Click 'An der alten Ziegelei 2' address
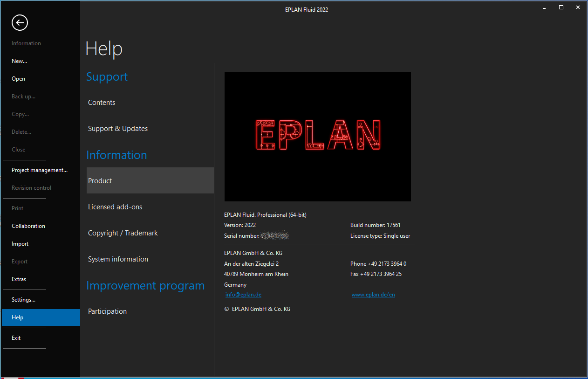Viewport: 588px width, 379px height. point(252,264)
